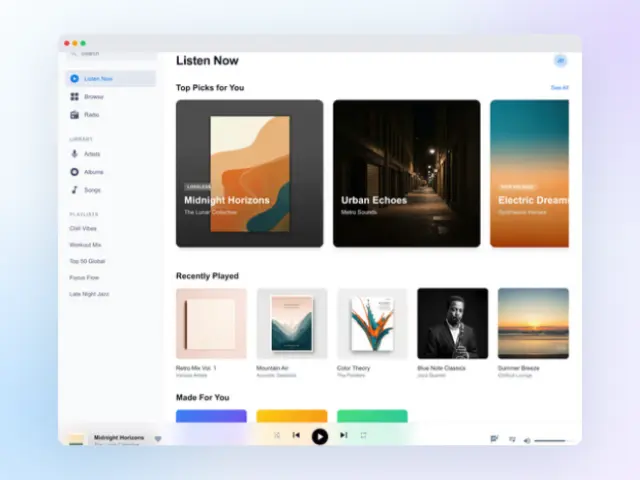Viewport: 640px width, 480px height.
Task: Open the Mountain Air album cover
Action: point(292,324)
